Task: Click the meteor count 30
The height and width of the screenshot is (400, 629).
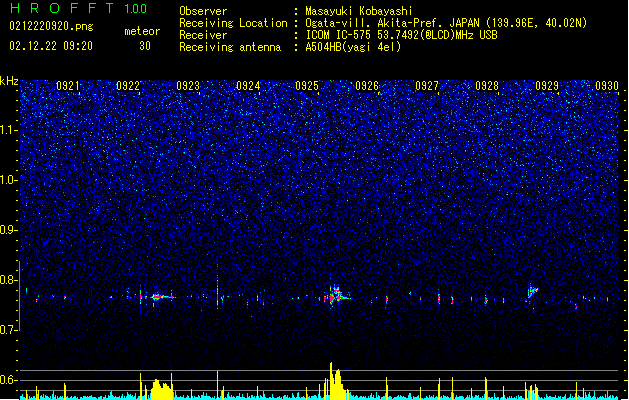Action: 145,46
